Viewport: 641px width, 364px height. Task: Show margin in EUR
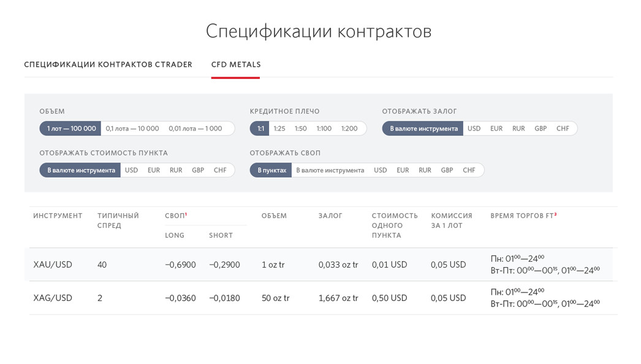[x=496, y=129]
